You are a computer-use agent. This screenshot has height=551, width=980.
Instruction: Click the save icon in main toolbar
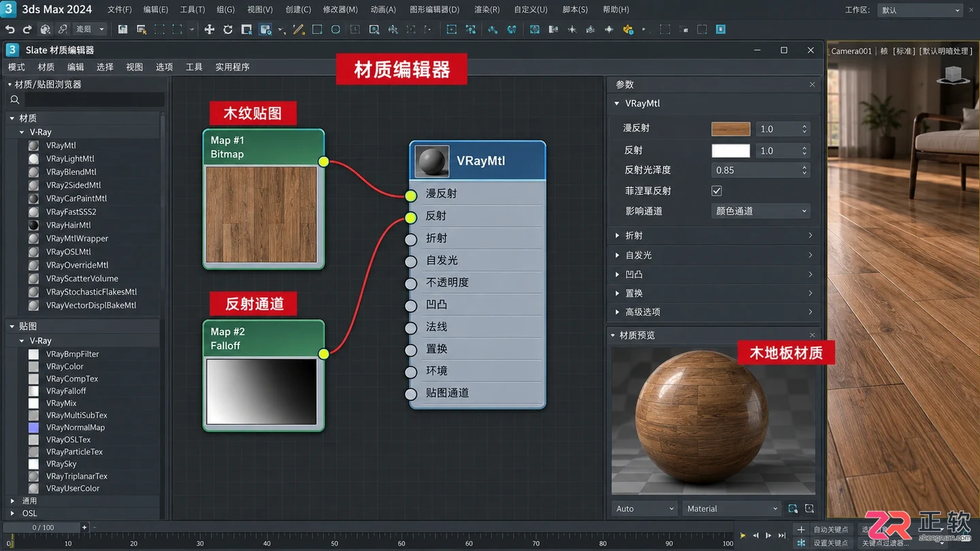[122, 29]
